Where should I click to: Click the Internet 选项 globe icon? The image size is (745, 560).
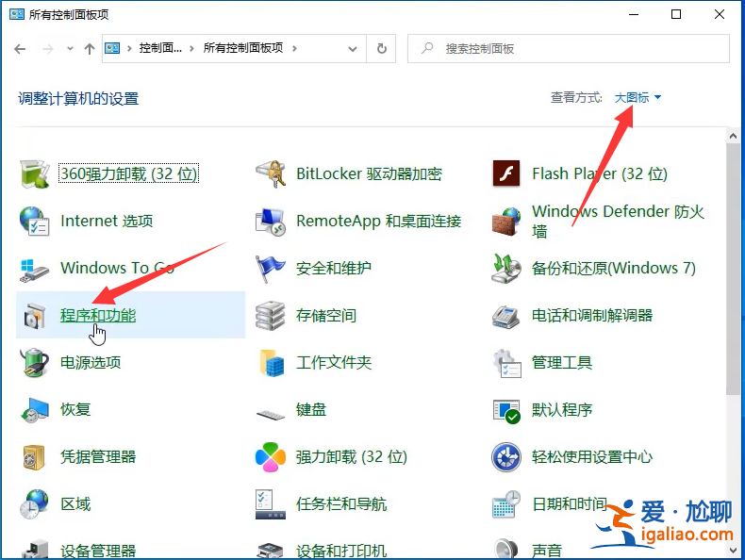click(x=35, y=222)
